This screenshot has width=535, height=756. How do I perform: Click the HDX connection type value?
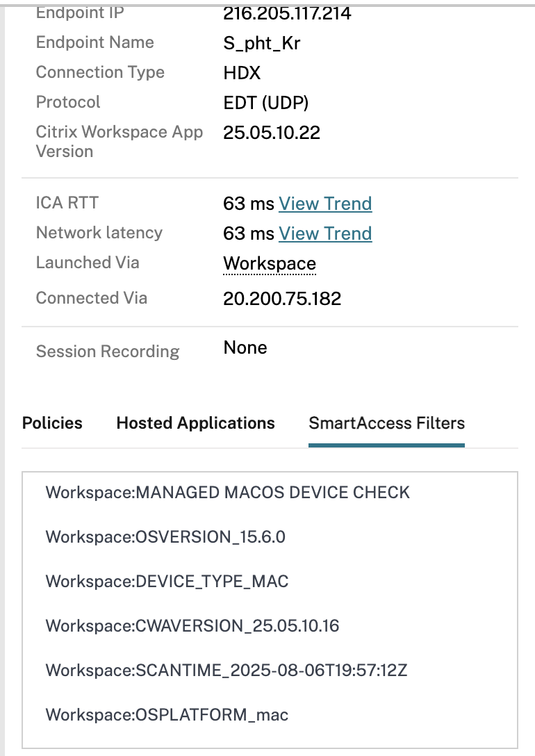[x=242, y=73]
